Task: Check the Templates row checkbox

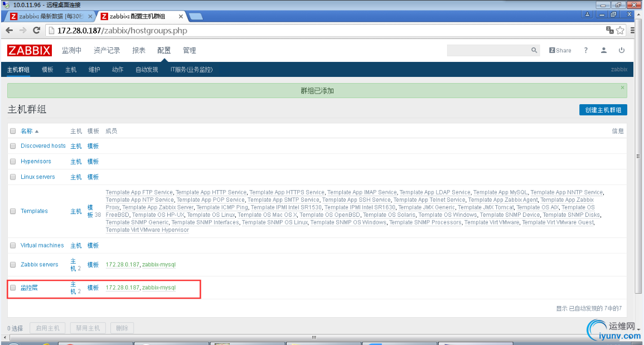Action: pos(13,211)
